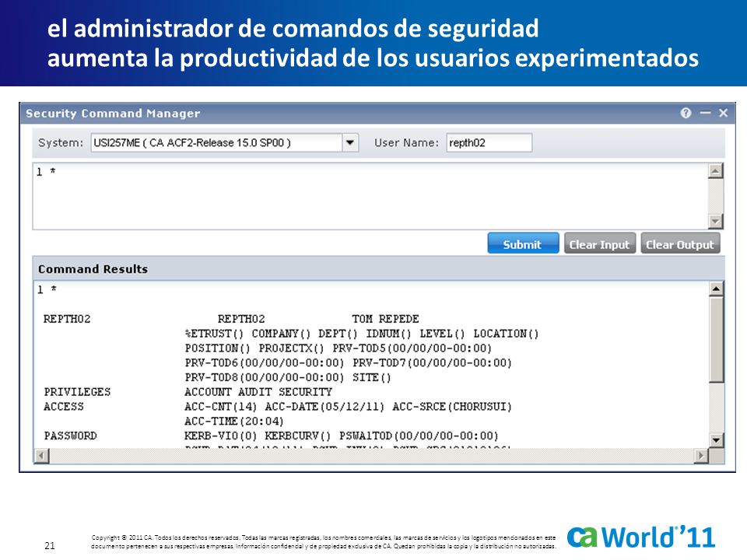Close the Security Command Manager panel
Screen dimensions: 747x560
pyautogui.click(x=723, y=114)
